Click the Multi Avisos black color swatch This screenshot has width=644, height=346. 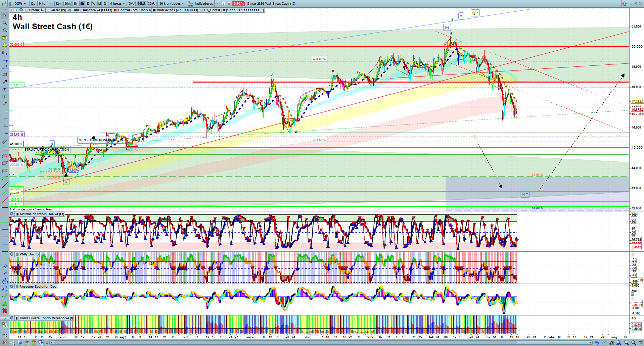(x=154, y=10)
